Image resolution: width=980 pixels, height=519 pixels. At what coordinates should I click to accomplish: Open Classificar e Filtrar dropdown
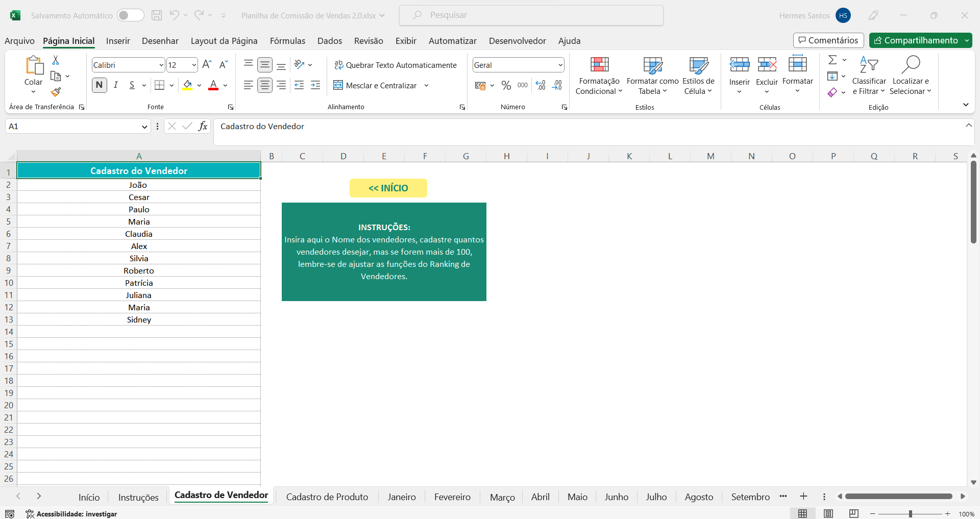pos(869,76)
